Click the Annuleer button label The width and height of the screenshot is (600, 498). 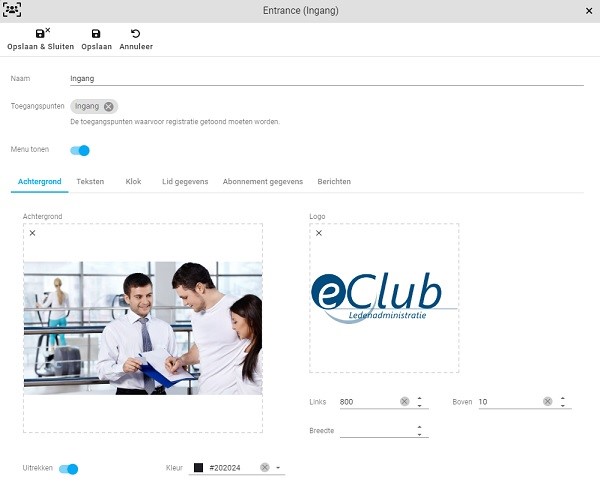[x=136, y=47]
